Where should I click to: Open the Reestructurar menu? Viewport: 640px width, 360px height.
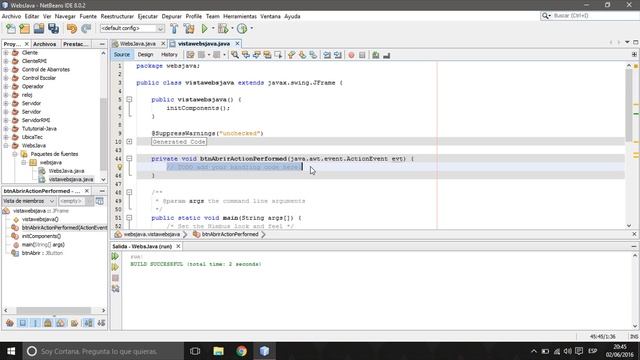click(x=117, y=16)
